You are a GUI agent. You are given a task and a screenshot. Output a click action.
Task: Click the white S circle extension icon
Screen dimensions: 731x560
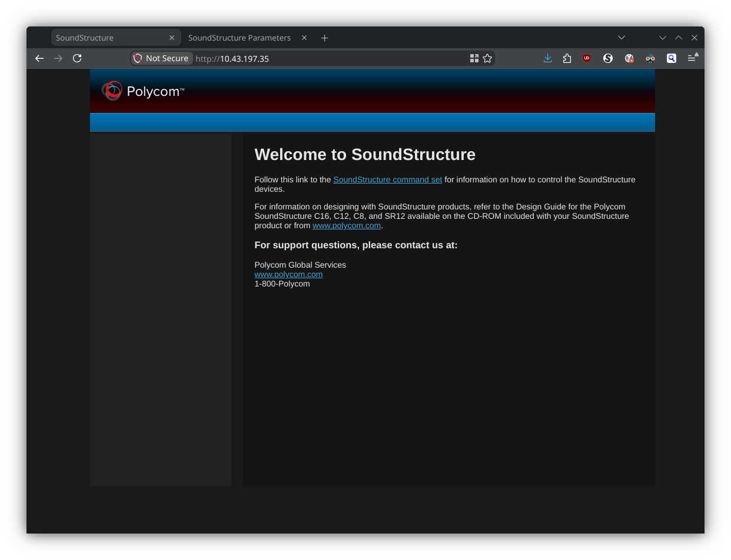(608, 58)
